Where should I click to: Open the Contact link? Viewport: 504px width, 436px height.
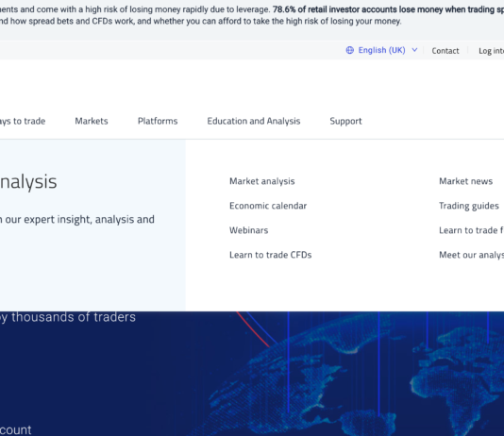445,51
